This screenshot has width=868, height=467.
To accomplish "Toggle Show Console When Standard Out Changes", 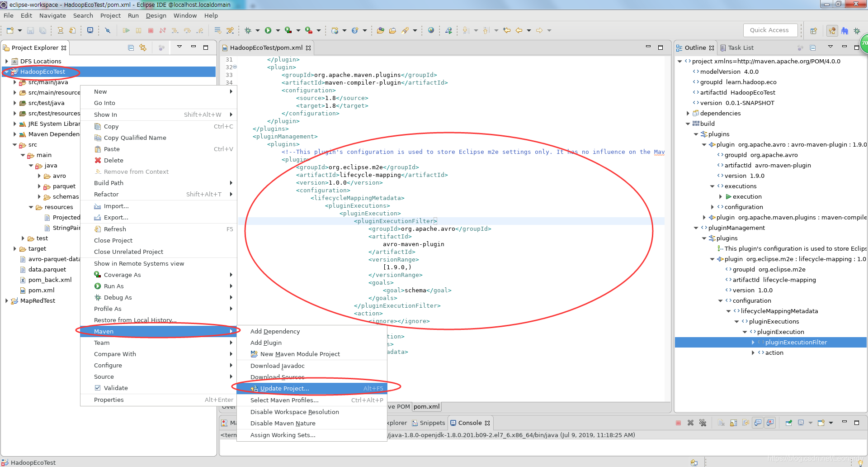I will coord(758,423).
